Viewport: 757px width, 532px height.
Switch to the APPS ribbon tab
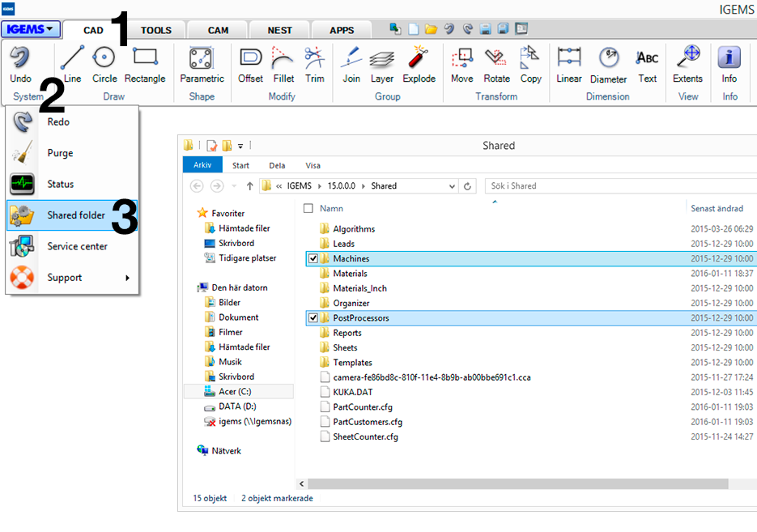point(342,30)
